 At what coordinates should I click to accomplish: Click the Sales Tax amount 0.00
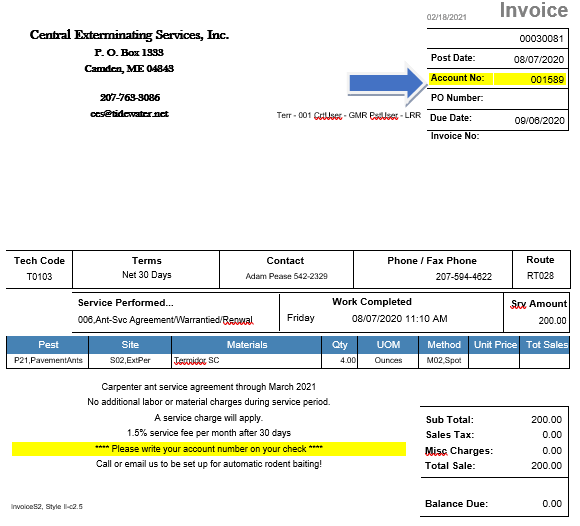552,435
